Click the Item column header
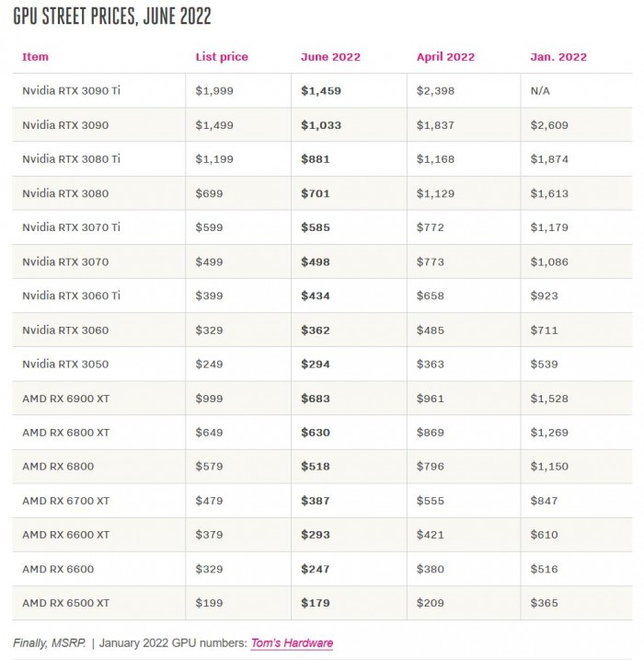 [x=35, y=57]
